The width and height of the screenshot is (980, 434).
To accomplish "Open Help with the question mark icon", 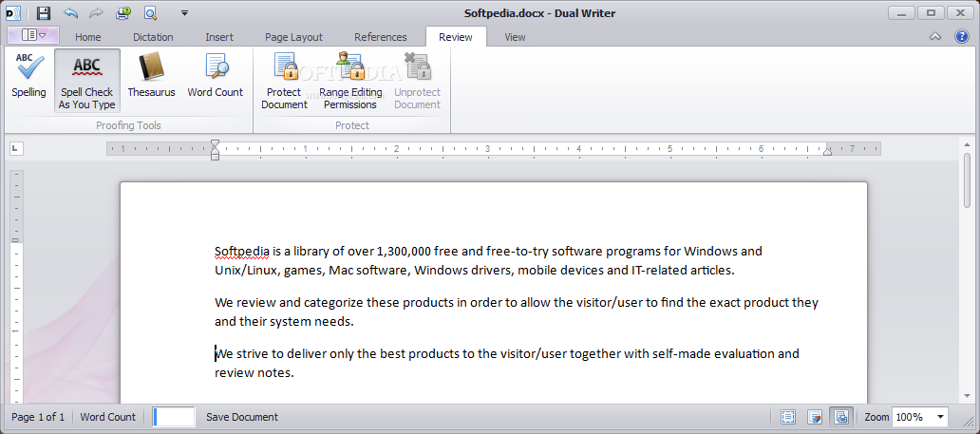I will [962, 36].
